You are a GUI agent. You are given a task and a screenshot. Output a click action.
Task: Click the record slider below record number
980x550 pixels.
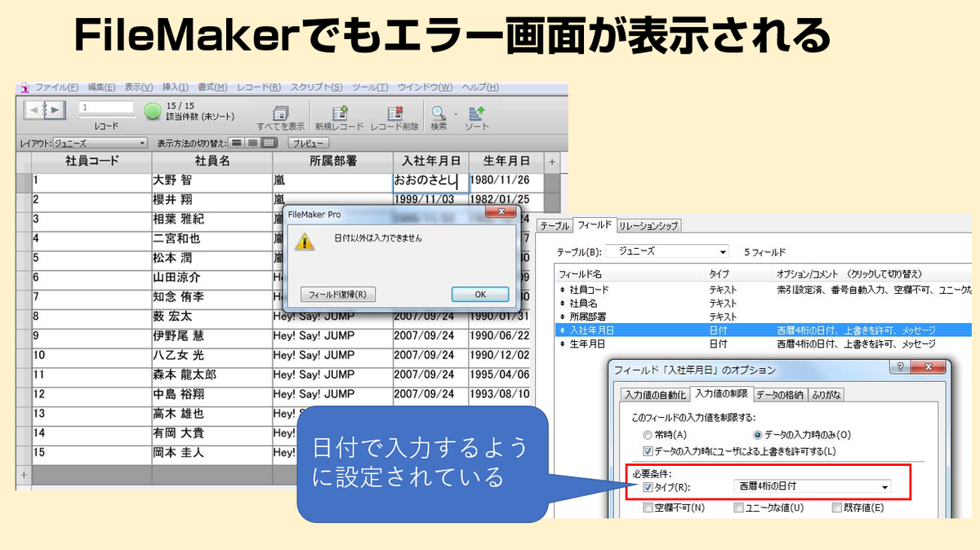click(x=106, y=118)
